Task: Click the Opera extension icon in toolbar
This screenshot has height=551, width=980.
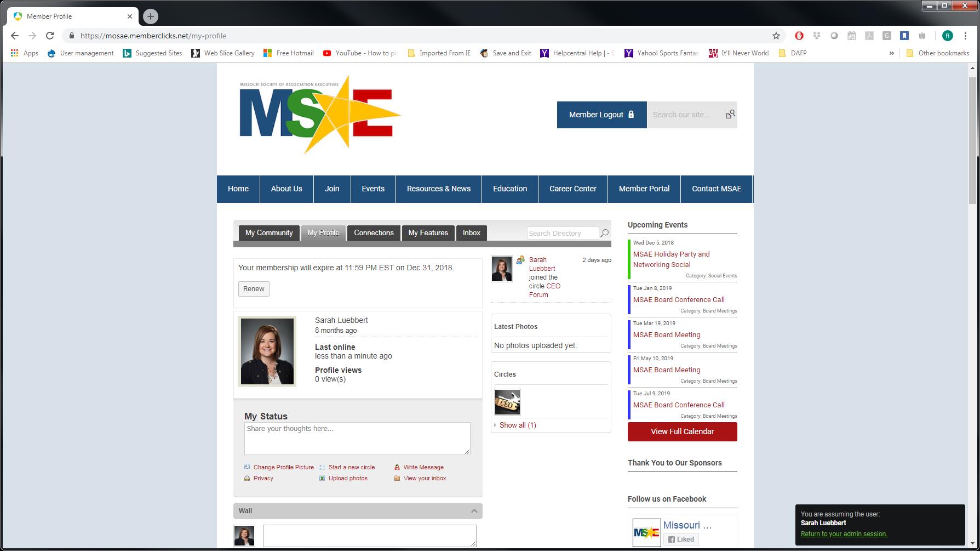Action: coord(799,36)
